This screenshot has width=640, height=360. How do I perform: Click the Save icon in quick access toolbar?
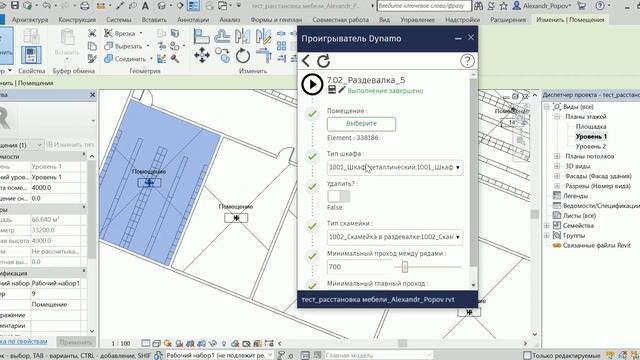click(x=15, y=5)
